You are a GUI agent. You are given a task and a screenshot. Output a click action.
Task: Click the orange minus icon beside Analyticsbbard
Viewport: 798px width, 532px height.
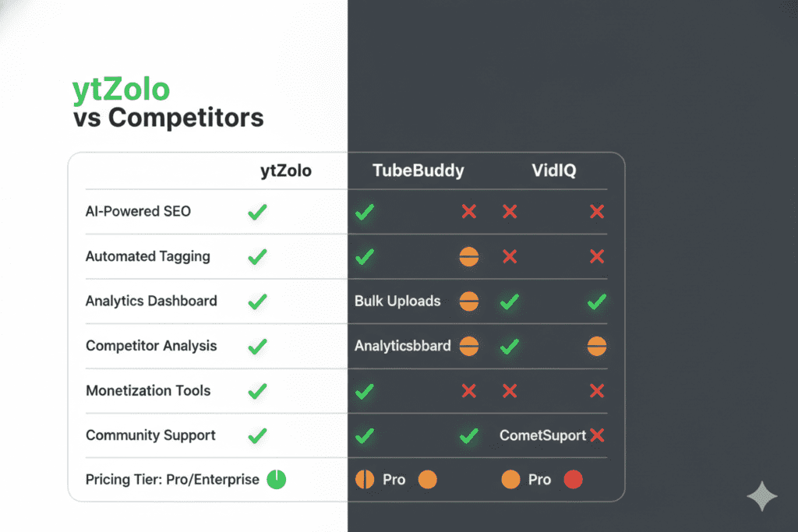pyautogui.click(x=469, y=346)
